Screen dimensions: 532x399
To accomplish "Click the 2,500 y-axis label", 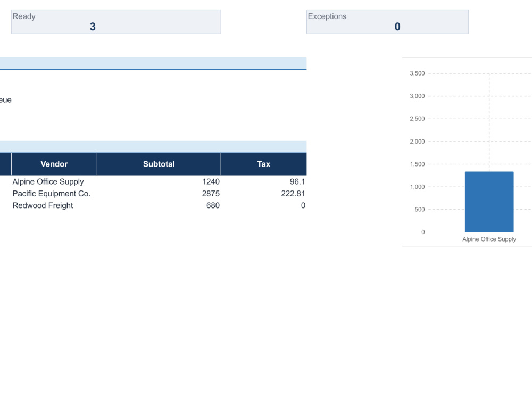I will 417,119.
